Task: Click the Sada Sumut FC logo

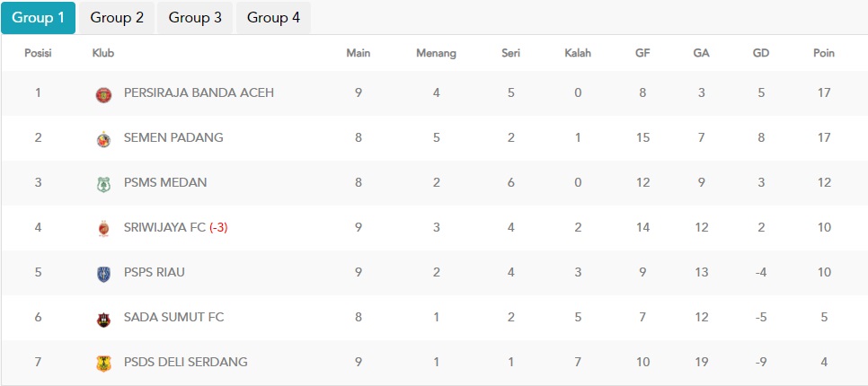Action: (103, 319)
